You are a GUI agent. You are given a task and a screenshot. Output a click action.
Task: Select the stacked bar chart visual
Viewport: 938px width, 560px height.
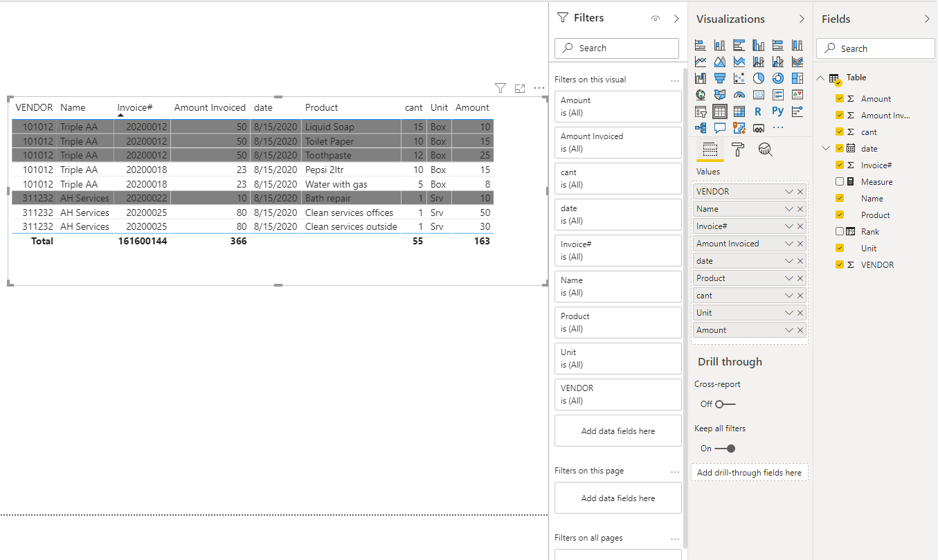click(x=701, y=45)
